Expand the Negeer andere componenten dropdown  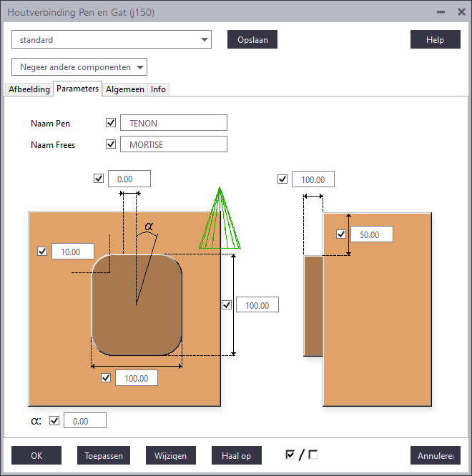click(x=79, y=67)
